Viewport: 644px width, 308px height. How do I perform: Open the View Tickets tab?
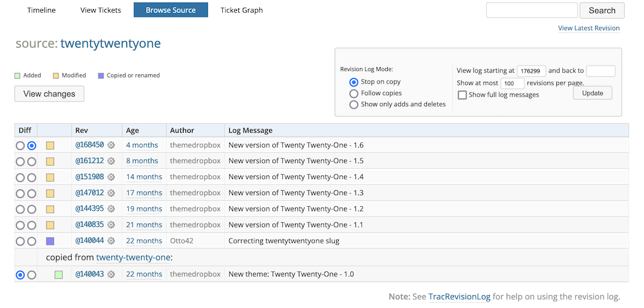100,10
